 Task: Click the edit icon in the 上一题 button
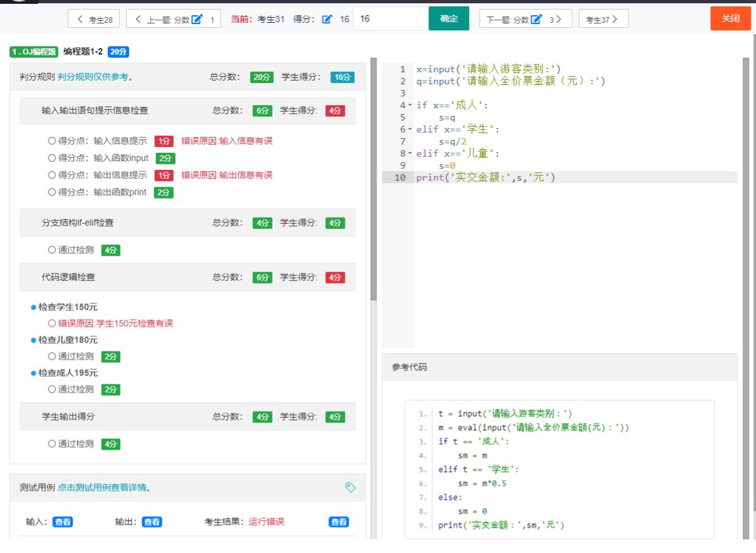point(197,19)
